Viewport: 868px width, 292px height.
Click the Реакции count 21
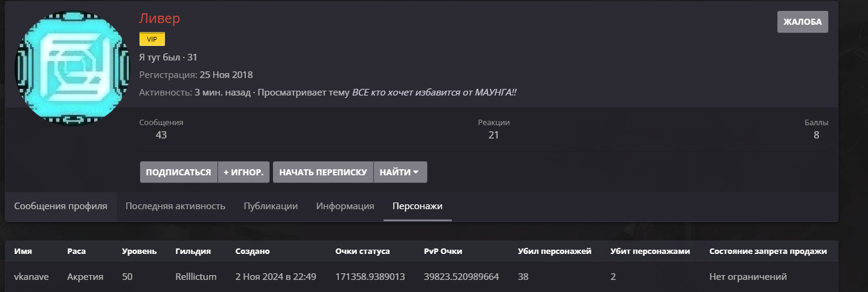point(493,135)
